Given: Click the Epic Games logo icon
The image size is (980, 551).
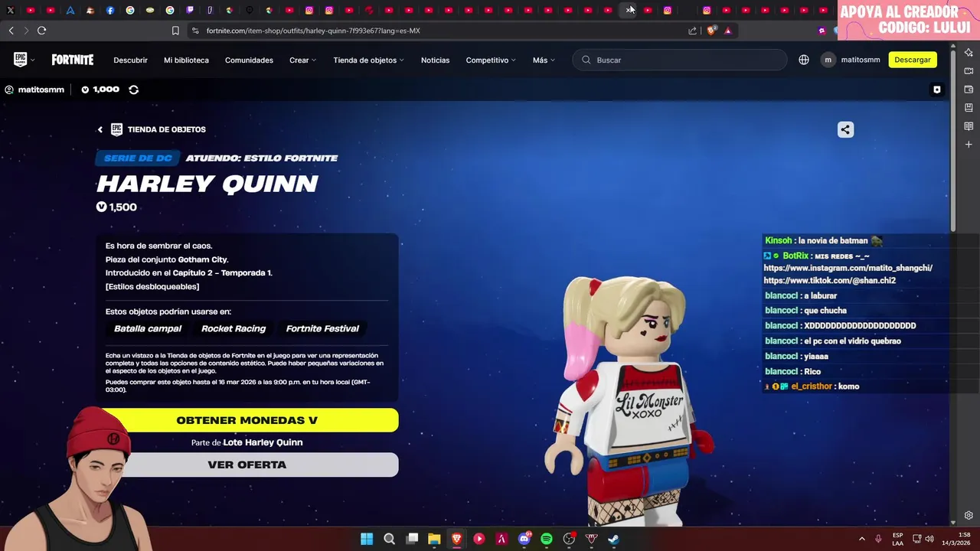Looking at the screenshot, I should click(20, 60).
